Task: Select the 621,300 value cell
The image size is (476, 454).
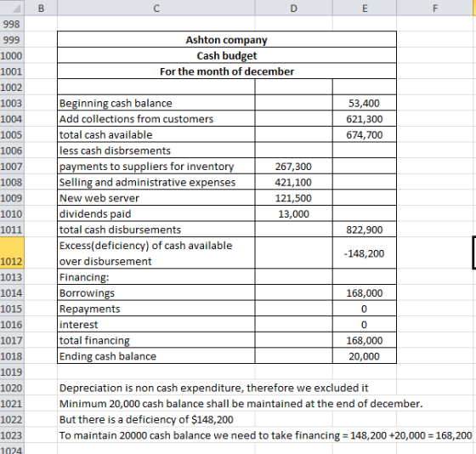Action: click(365, 119)
